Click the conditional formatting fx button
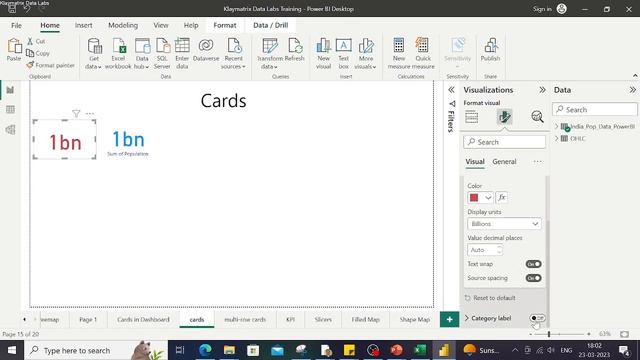Image resolution: width=640 pixels, height=360 pixels. point(501,198)
